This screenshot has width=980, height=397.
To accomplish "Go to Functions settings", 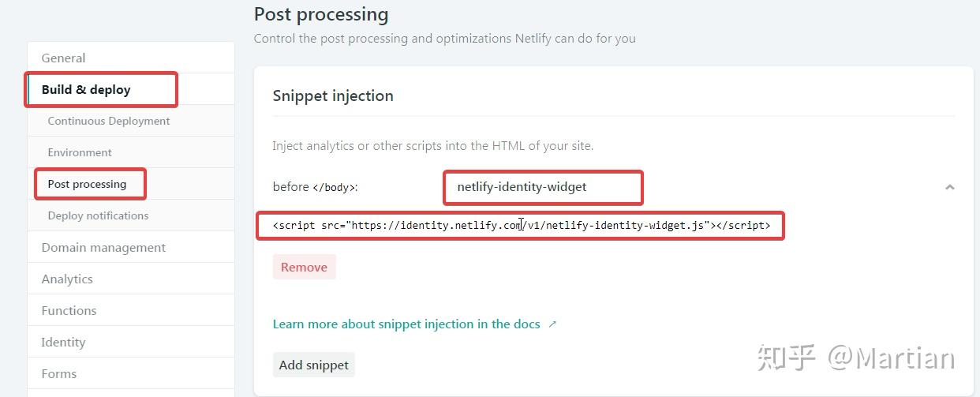I will tap(69, 310).
